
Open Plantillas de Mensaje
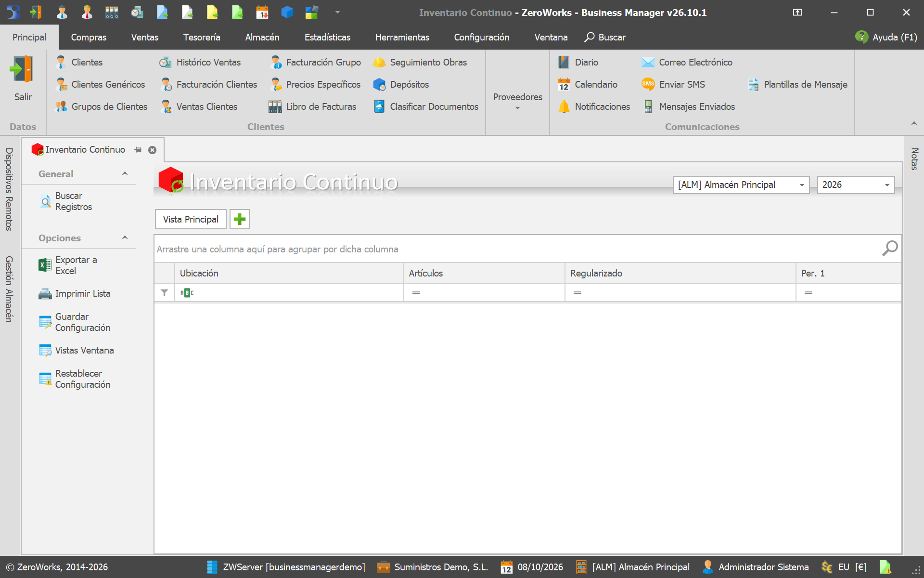pyautogui.click(x=797, y=84)
